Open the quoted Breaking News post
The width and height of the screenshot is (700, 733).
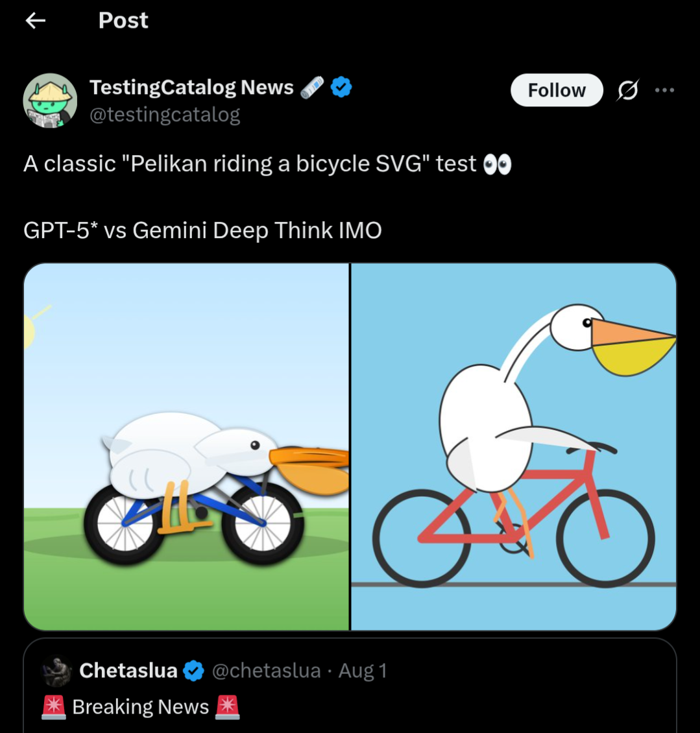350,686
